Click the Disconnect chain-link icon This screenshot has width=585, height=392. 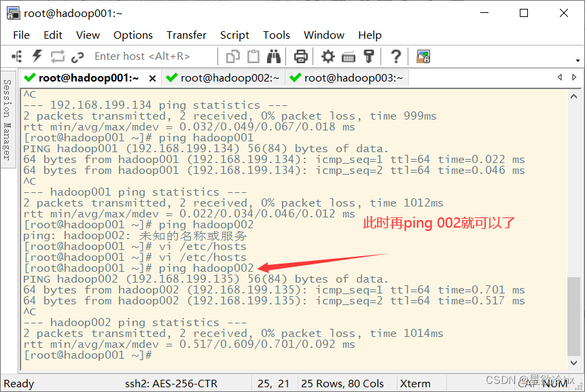pos(77,57)
